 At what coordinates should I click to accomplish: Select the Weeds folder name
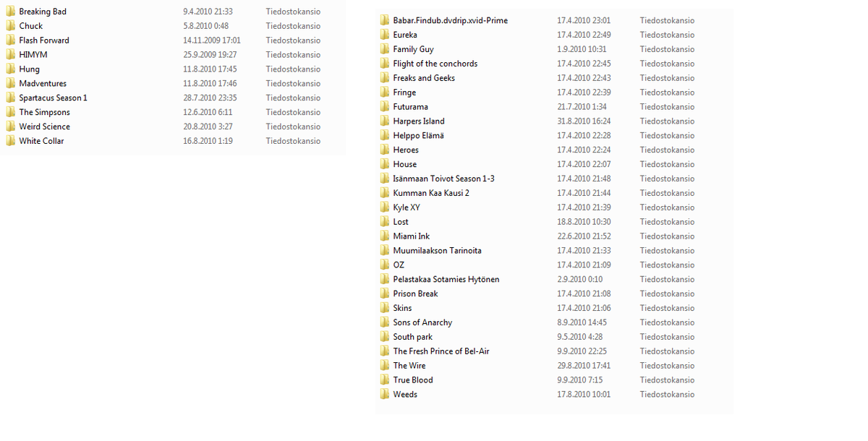[405, 395]
